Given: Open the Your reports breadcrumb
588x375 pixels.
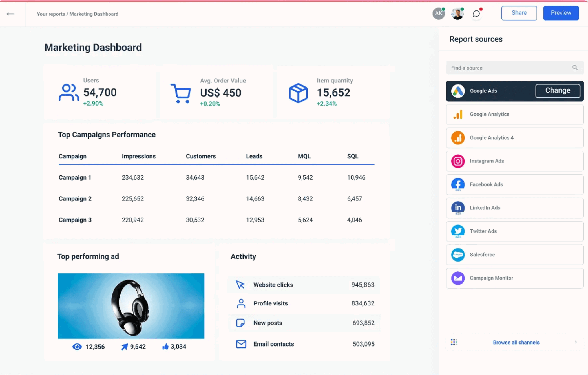Looking at the screenshot, I should [x=50, y=14].
